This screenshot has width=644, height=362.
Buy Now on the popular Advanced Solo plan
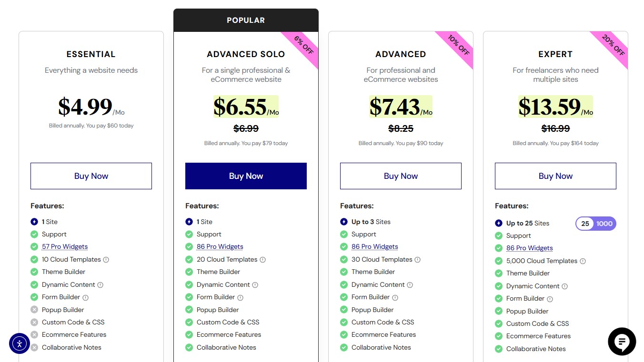pyautogui.click(x=246, y=176)
